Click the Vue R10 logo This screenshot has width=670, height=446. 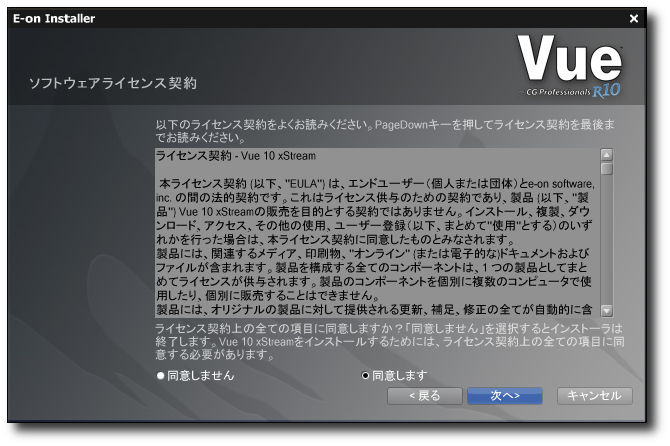570,66
